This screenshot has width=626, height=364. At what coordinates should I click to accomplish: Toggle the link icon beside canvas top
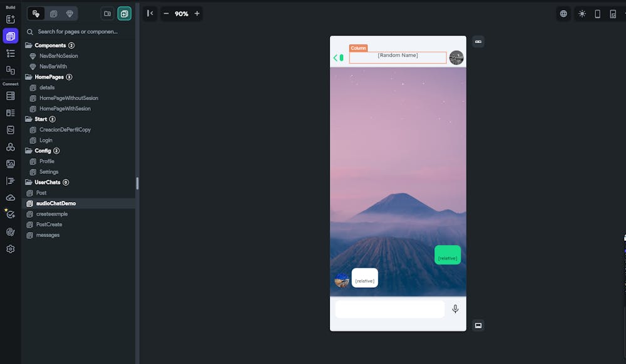[478, 42]
